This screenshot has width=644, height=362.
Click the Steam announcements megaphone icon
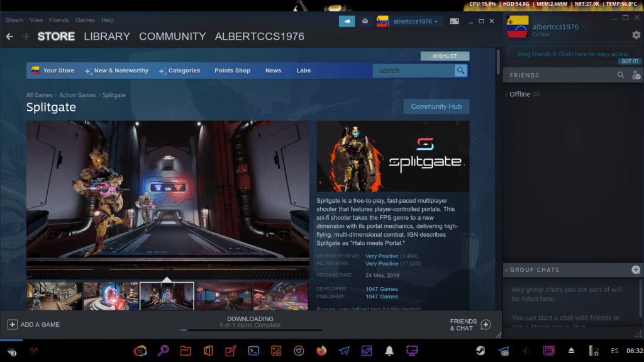347,21
